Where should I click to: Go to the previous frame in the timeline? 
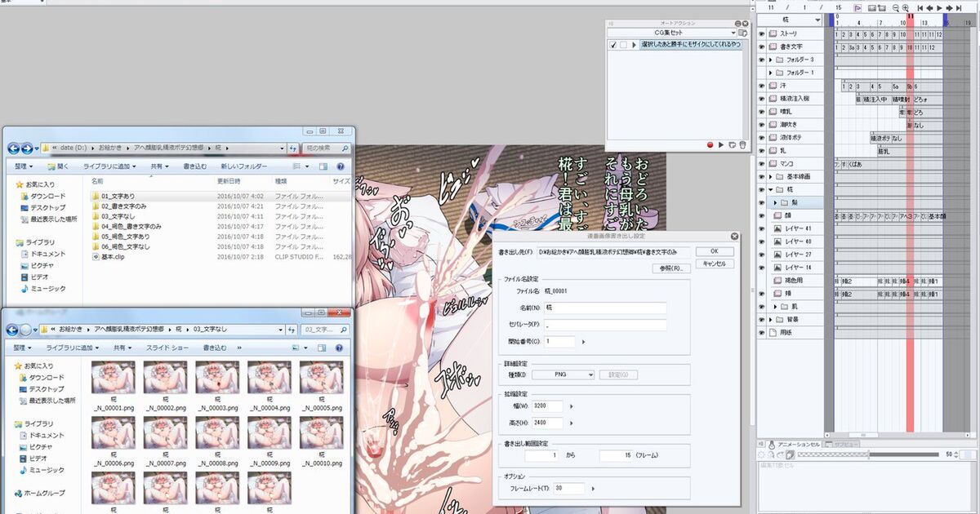tap(929, 7)
